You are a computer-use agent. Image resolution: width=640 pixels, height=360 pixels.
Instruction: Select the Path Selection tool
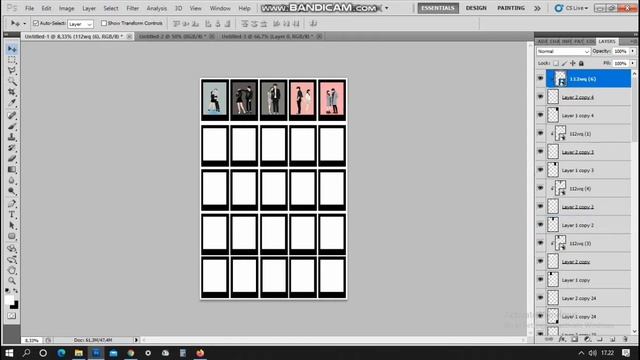(x=12, y=225)
